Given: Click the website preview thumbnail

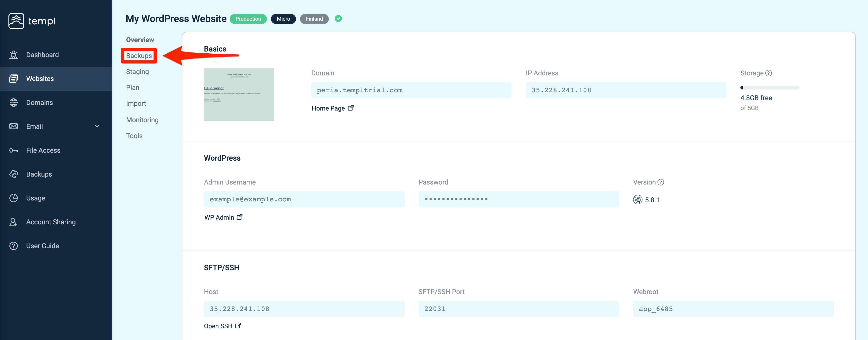Looking at the screenshot, I should (x=239, y=95).
